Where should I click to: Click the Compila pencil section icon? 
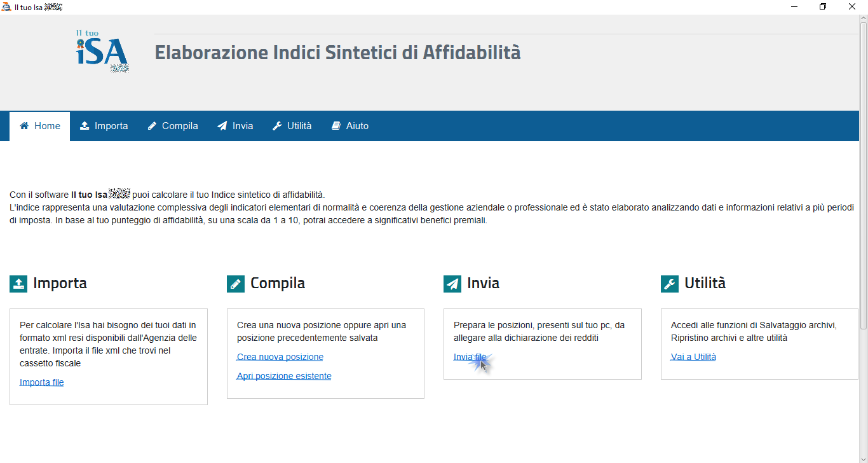pyautogui.click(x=236, y=284)
